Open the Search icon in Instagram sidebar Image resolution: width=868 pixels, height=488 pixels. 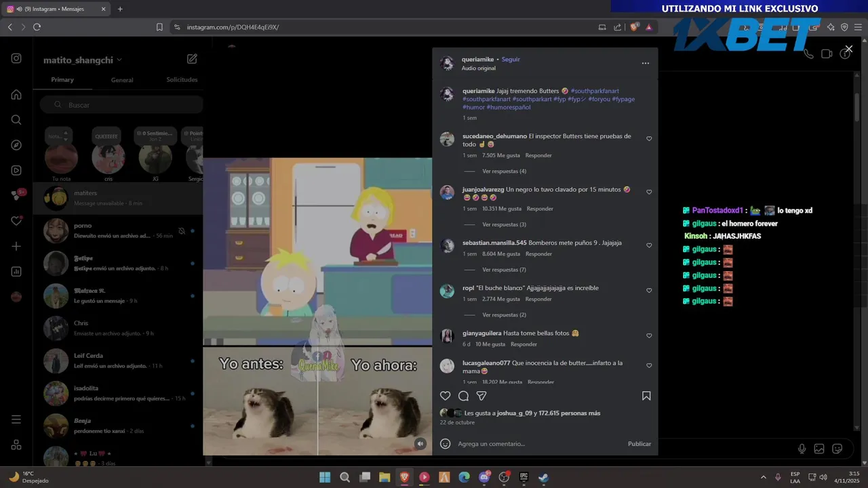[16, 120]
